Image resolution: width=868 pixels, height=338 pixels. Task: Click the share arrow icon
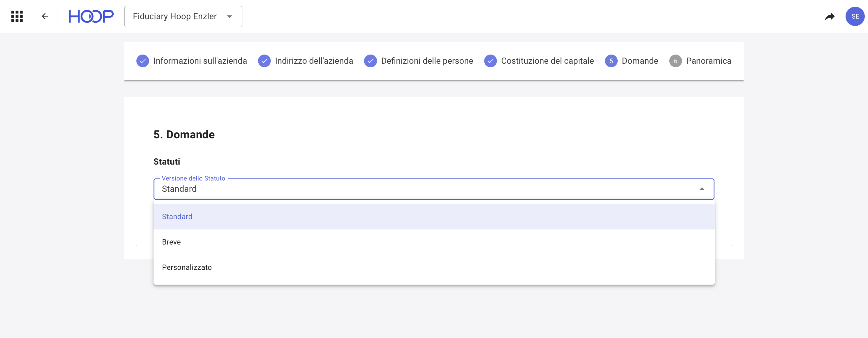(830, 16)
